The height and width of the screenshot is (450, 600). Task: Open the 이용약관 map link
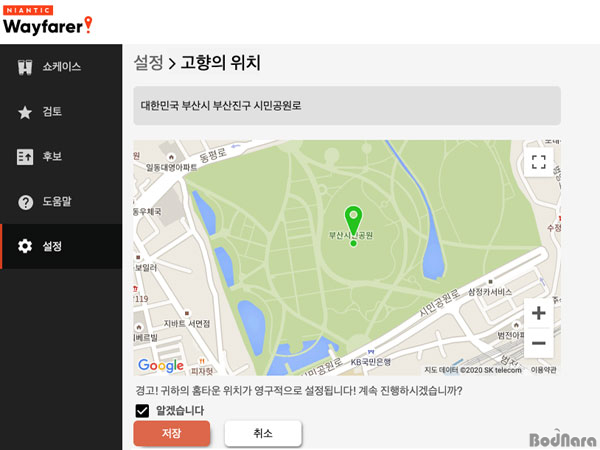coord(544,370)
